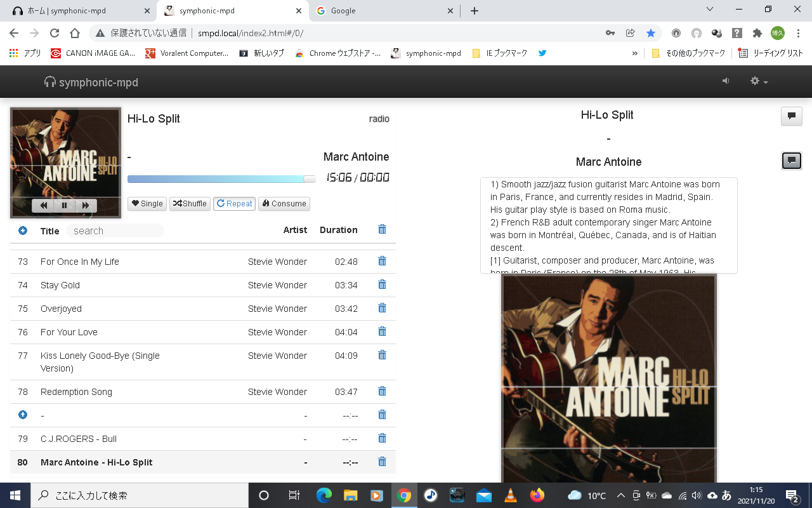The image size is (812, 508).
Task: Delete track 76 For Your Love
Action: pos(382,331)
